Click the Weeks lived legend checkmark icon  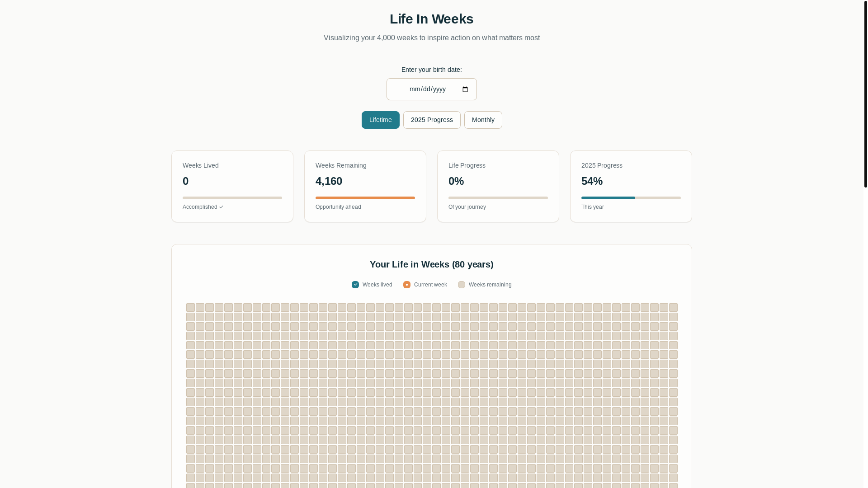click(355, 285)
